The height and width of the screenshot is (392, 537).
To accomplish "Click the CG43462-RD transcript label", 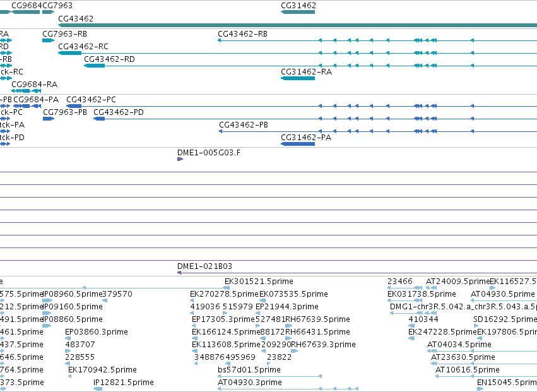I will [110, 59].
